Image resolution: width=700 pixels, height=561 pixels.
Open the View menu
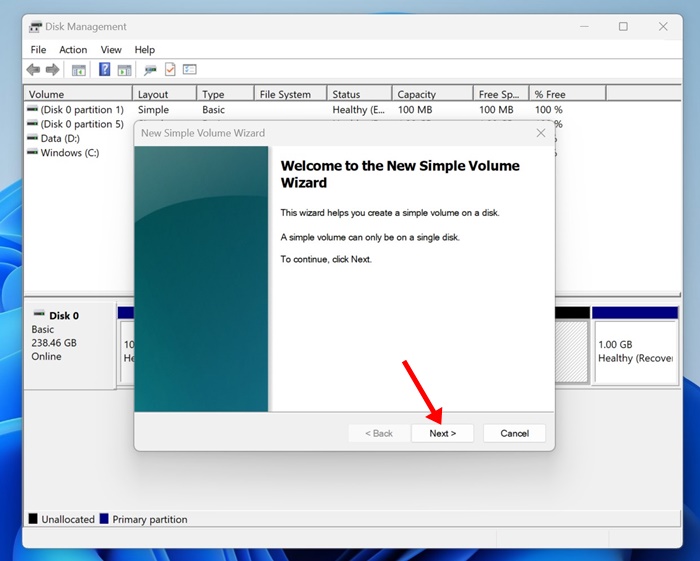coord(111,50)
